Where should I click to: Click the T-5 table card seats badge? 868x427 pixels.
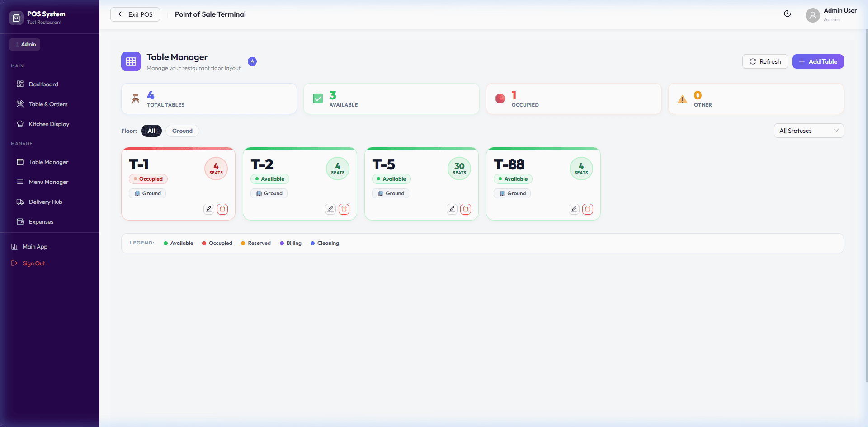pyautogui.click(x=459, y=169)
